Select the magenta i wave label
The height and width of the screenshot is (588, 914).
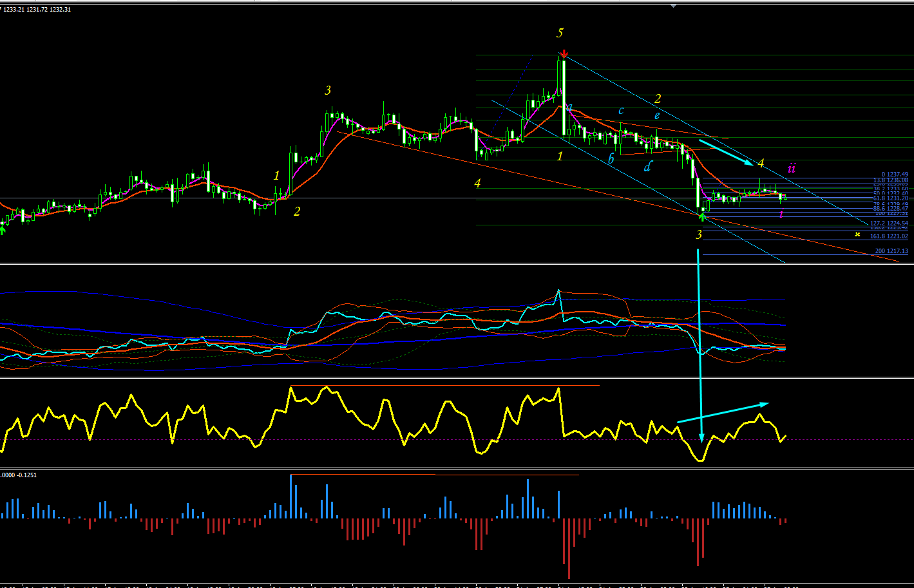pyautogui.click(x=781, y=213)
